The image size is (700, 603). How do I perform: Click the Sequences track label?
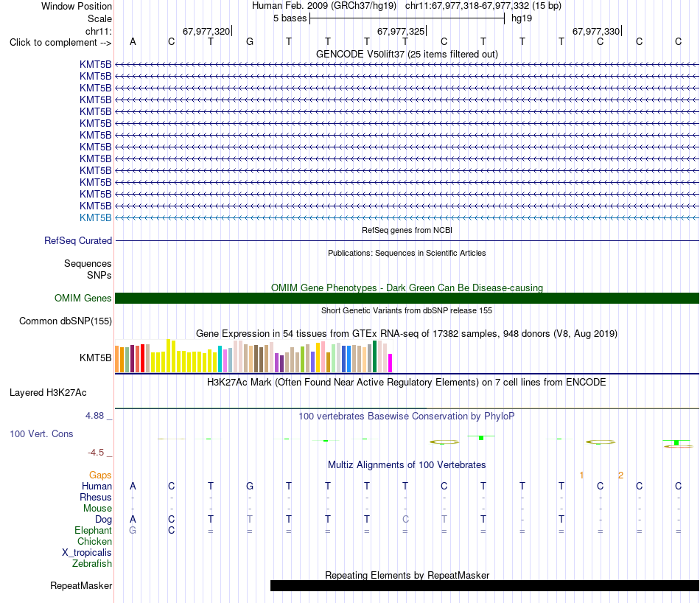(x=88, y=263)
